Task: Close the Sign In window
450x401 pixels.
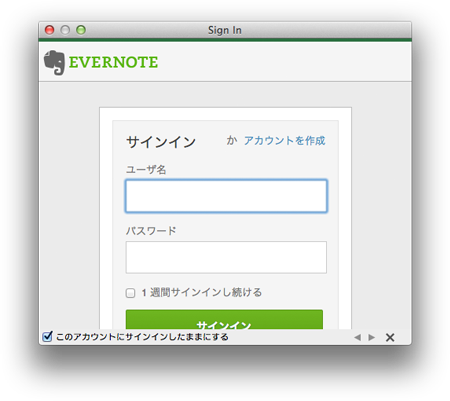Action: point(49,30)
